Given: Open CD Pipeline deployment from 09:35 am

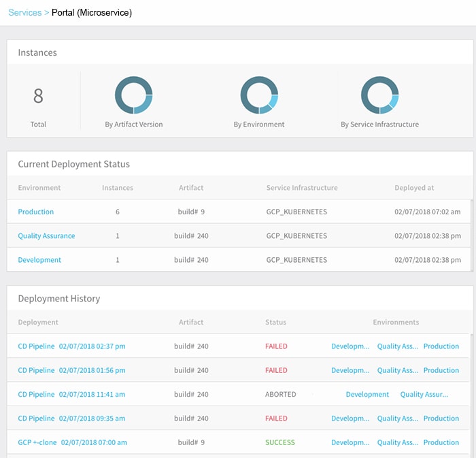Looking at the screenshot, I should 71,419.
